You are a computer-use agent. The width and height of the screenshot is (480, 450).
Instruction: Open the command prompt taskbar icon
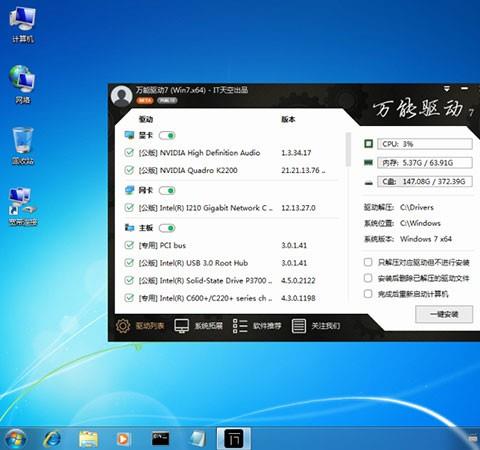(160, 438)
